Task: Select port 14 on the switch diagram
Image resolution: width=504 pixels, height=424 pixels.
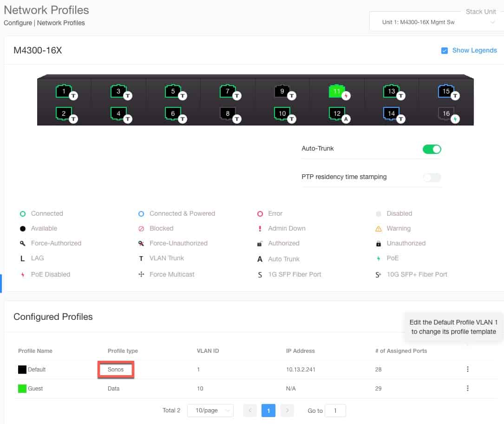Action: [x=391, y=113]
